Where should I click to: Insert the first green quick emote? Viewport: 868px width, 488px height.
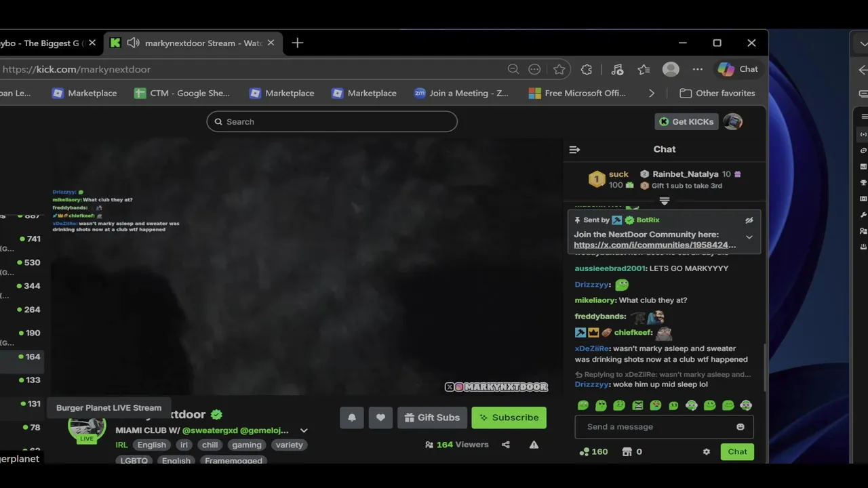coord(583,405)
